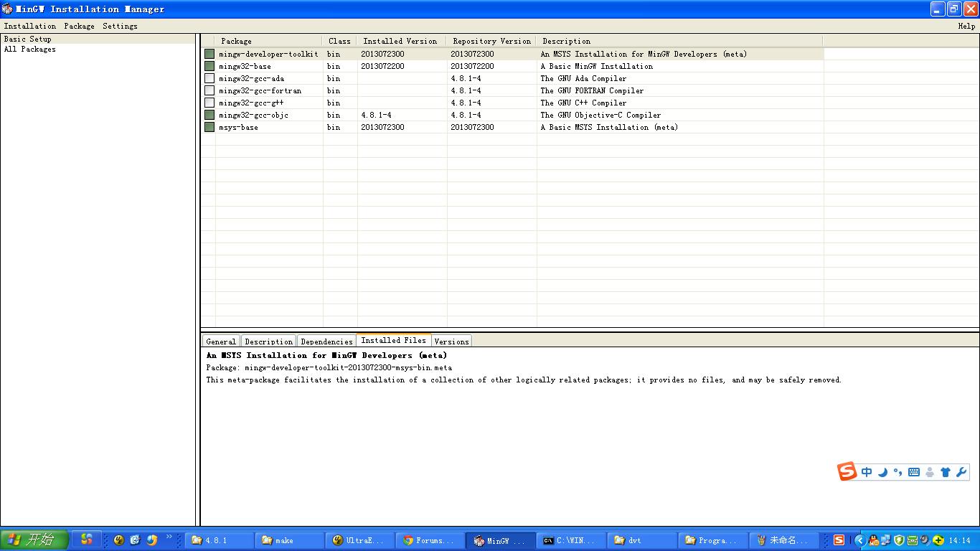The width and height of the screenshot is (980, 551).
Task: Open the Help menu
Action: tap(966, 26)
